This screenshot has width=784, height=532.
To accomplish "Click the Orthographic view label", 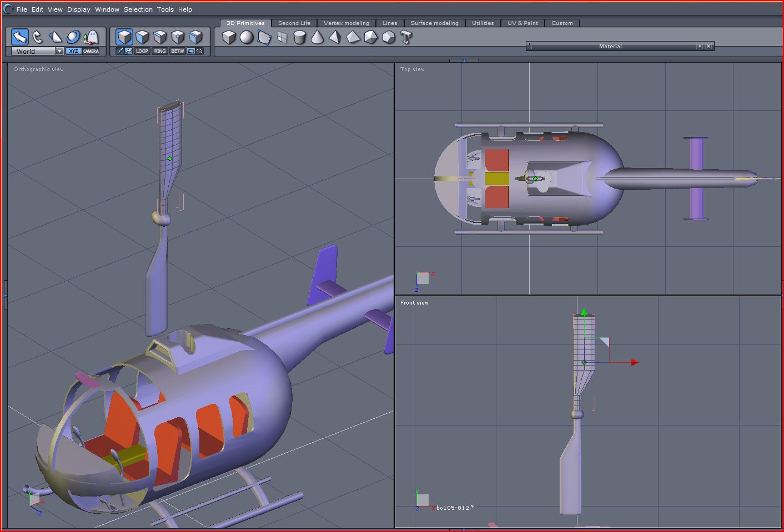I will (x=39, y=69).
